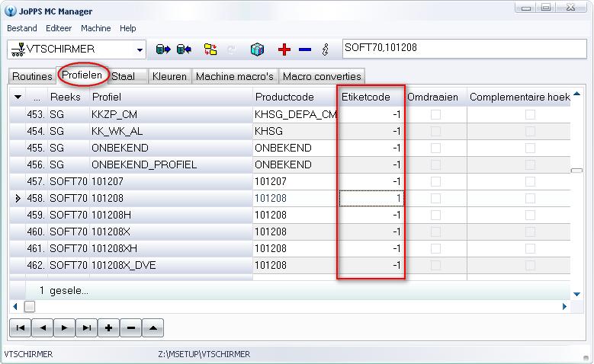Toggle Omdraaien checkbox for row 457
Screen dimensions: 594x364
pos(435,181)
